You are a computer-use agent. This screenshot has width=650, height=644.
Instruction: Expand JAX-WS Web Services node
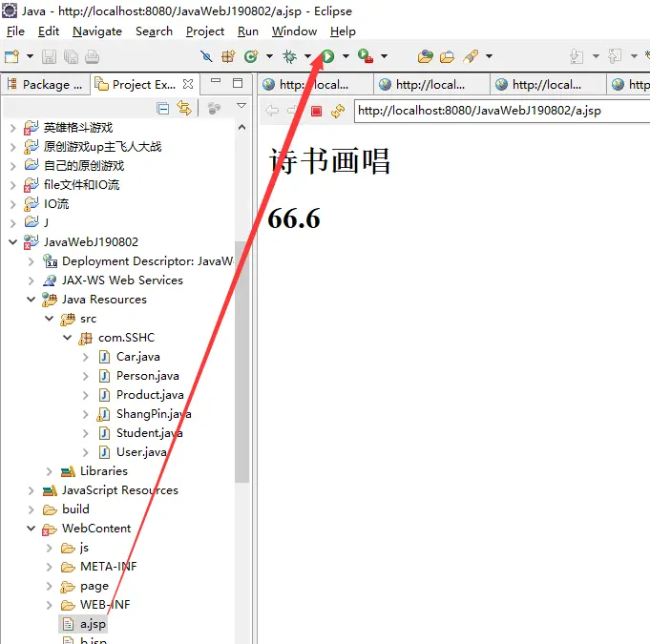pyautogui.click(x=31, y=280)
